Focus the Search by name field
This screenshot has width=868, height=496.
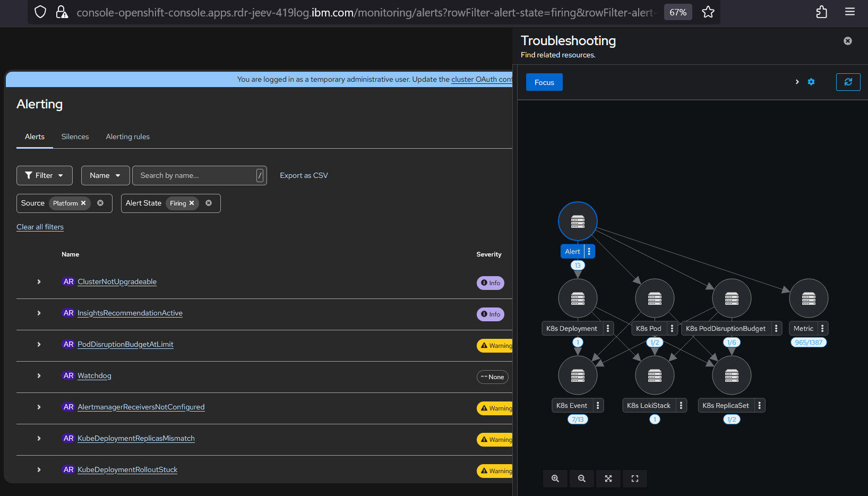tap(199, 175)
